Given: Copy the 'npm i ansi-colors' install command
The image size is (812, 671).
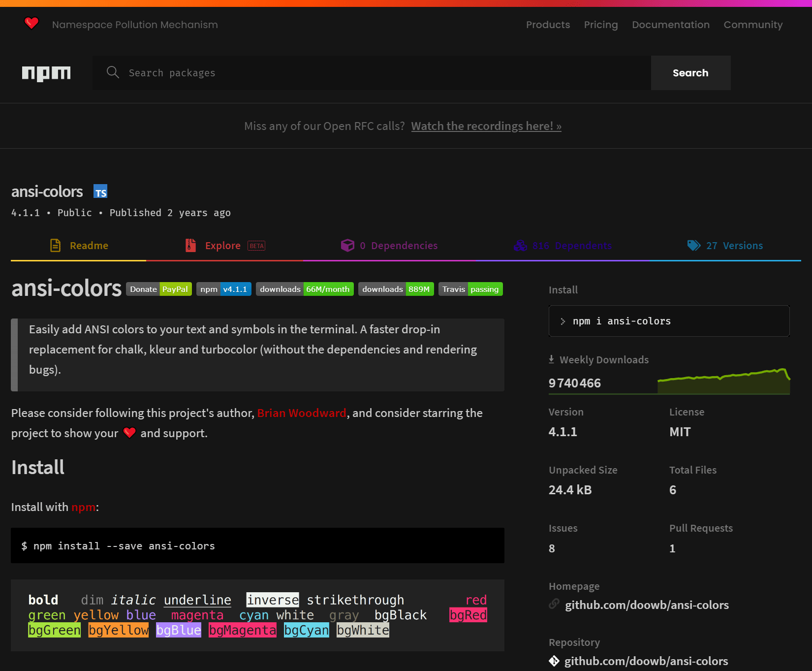Looking at the screenshot, I should [x=669, y=321].
